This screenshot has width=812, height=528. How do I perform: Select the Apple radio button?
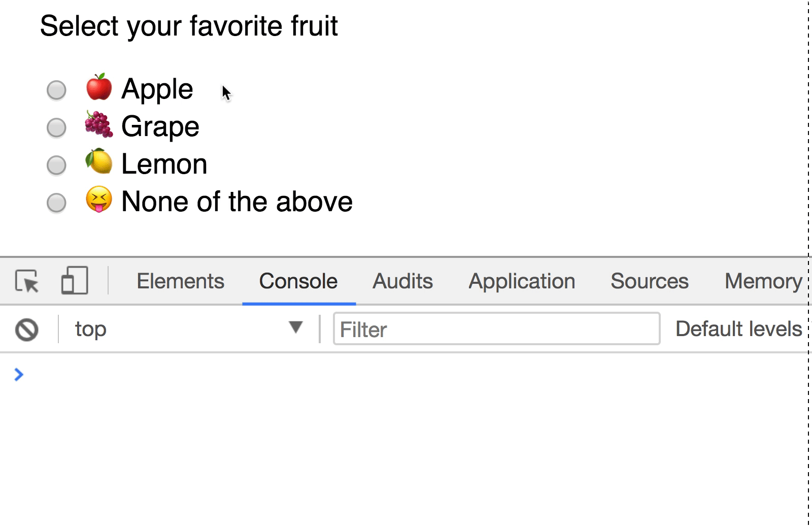click(56, 90)
